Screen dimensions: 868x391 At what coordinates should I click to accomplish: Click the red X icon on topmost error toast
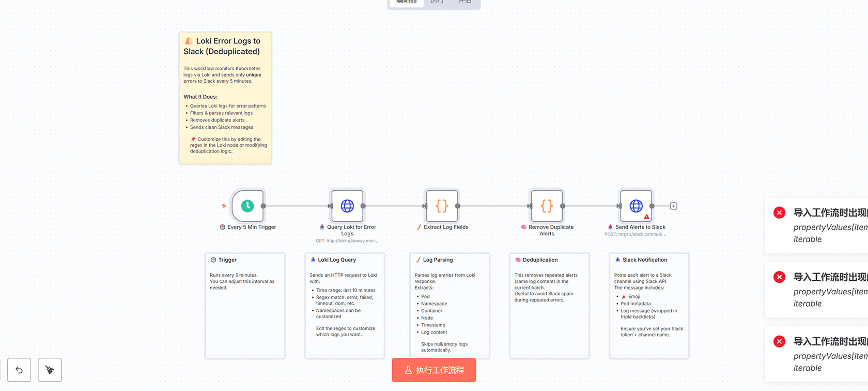779,213
